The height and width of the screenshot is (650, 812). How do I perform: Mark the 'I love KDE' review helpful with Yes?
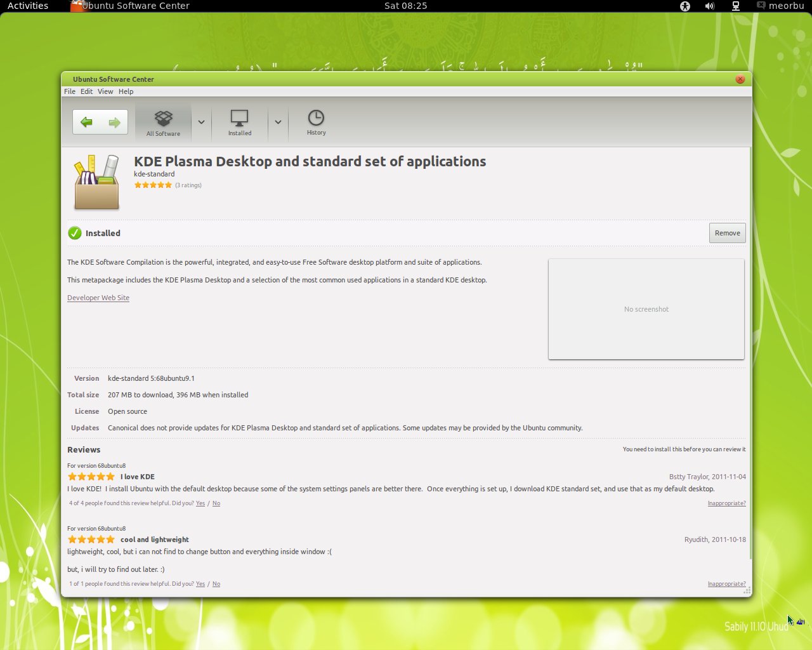200,503
